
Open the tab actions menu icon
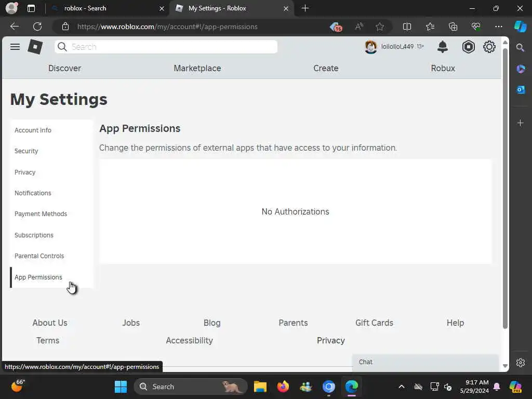(31, 8)
